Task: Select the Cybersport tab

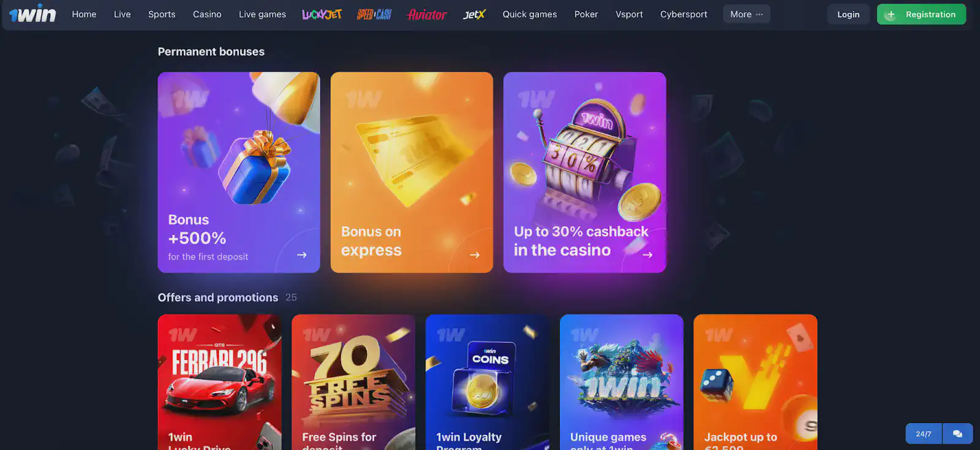Action: 684,14
